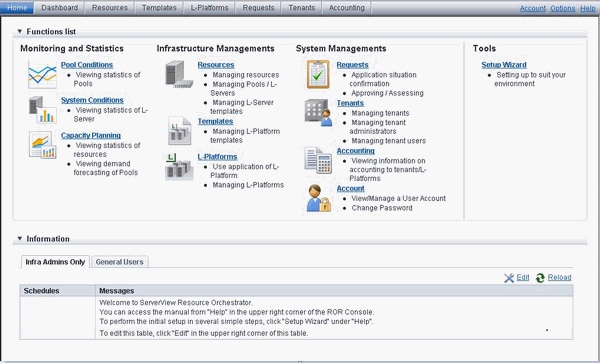Open the Pool Conditions link
600x363 pixels.
[87, 65]
